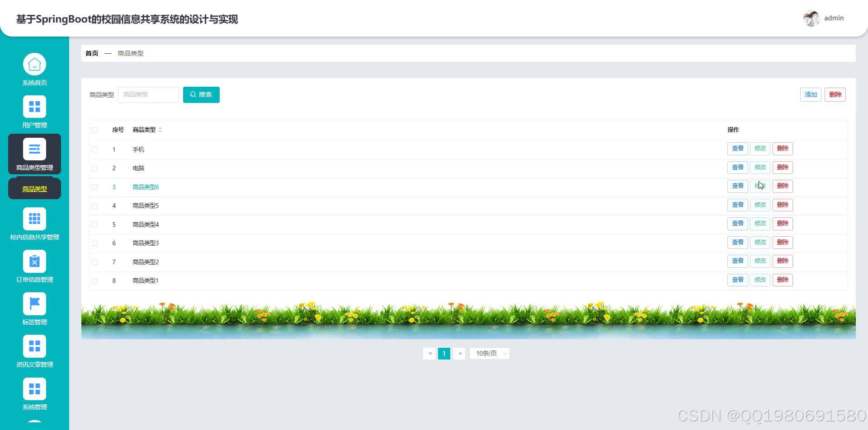The width and height of the screenshot is (868, 430).
Task: Click the 手机 cell text
Action: pos(138,150)
